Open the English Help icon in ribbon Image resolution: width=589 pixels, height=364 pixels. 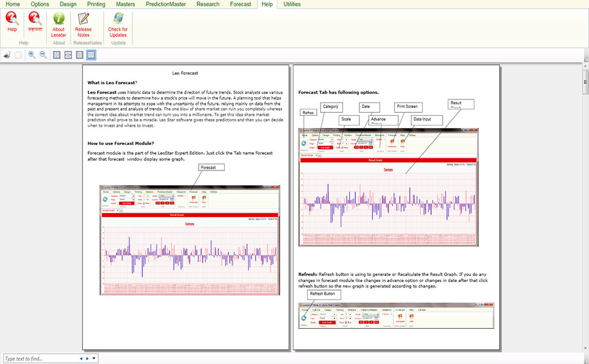point(12,22)
